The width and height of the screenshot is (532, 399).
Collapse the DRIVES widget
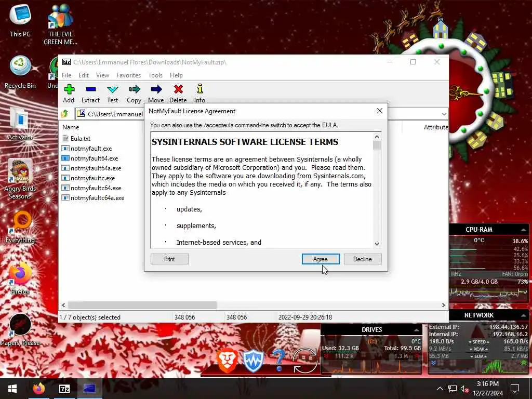(x=416, y=330)
